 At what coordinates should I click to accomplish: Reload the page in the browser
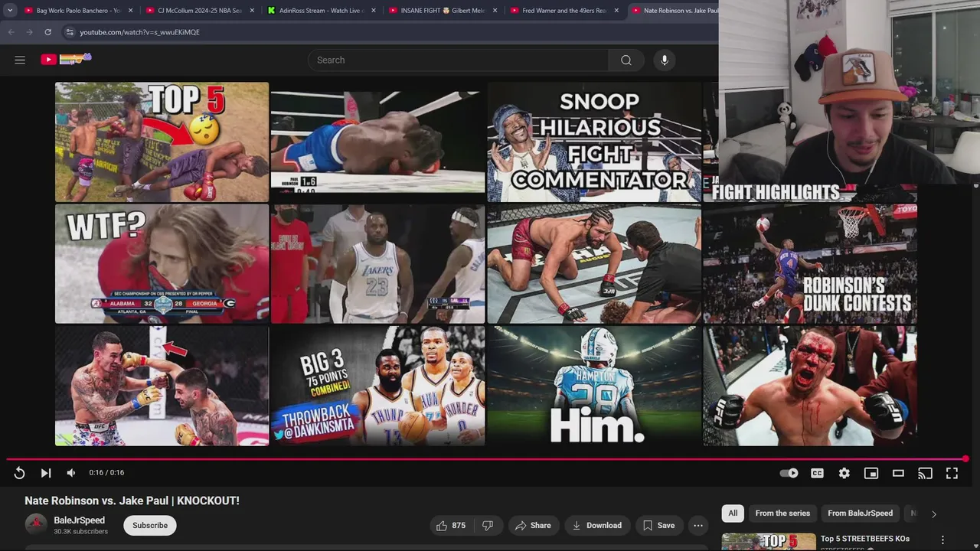[x=47, y=32]
